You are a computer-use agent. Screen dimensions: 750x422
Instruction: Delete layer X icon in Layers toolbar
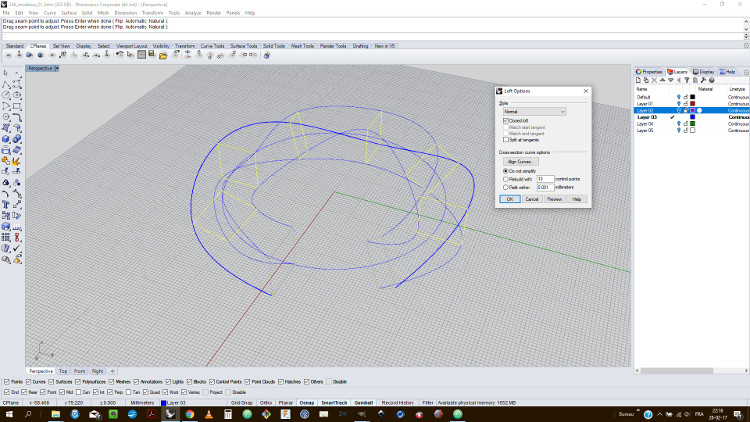[x=654, y=80]
